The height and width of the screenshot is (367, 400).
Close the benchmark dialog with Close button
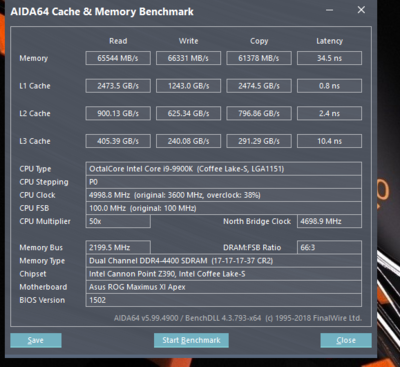[346, 340]
